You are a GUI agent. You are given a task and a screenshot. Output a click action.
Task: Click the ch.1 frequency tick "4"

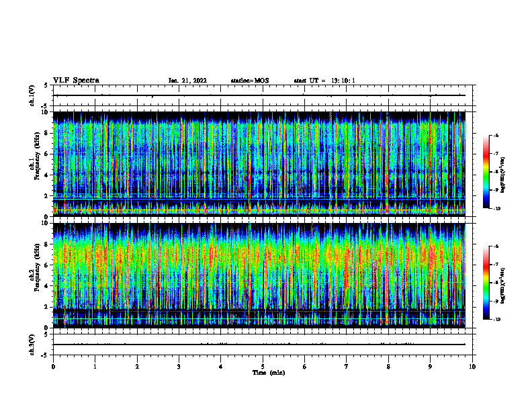coord(47,175)
